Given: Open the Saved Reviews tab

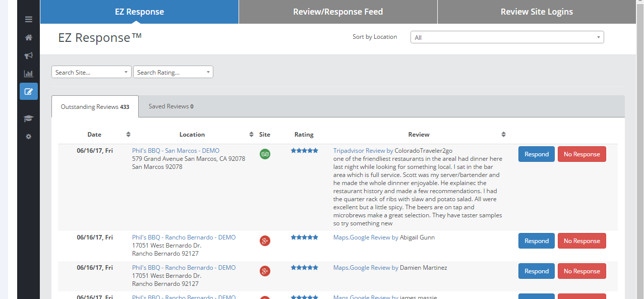Looking at the screenshot, I should point(170,106).
